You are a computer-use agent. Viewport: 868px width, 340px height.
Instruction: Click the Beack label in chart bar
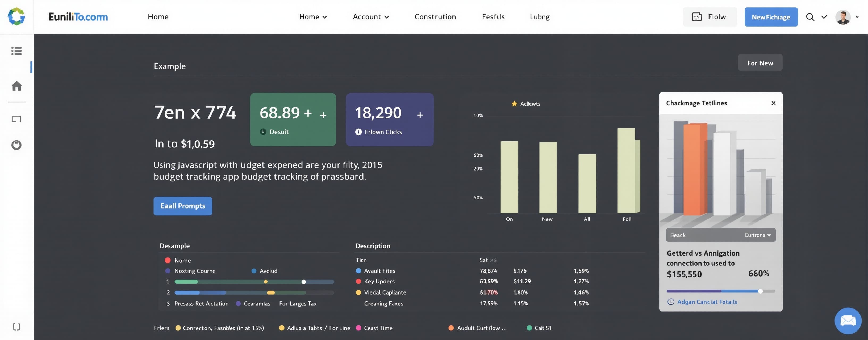tap(677, 235)
